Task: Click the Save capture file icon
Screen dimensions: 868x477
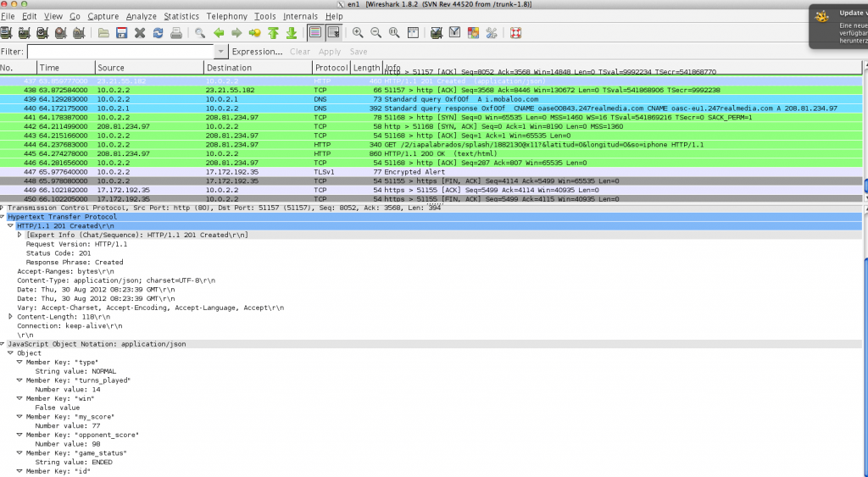Action: click(x=121, y=33)
